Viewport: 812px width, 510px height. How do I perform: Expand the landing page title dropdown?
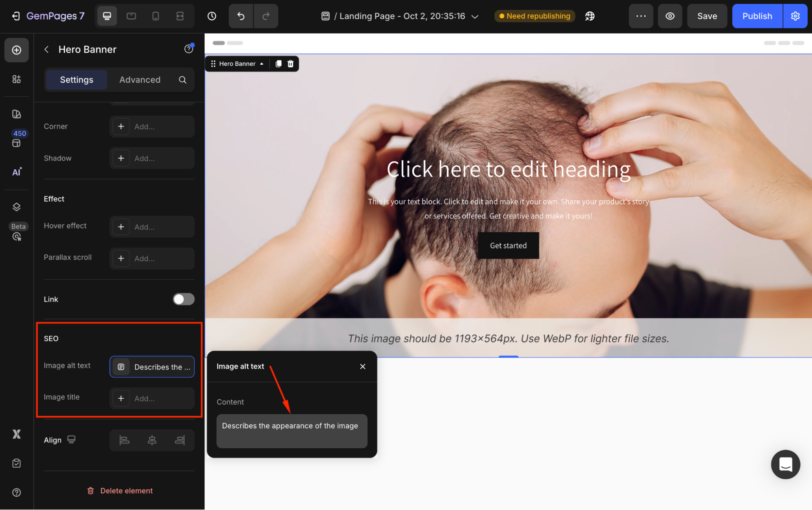[x=474, y=17]
